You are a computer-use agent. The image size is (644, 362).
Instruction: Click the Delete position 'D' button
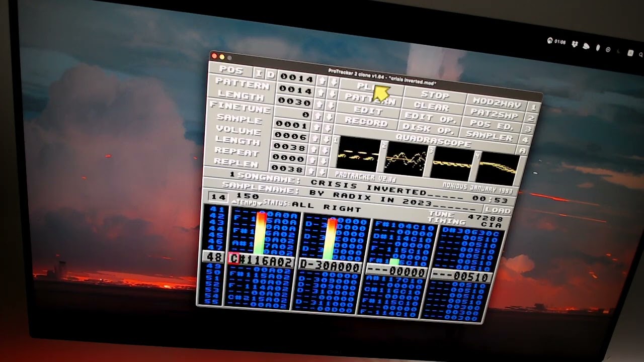coord(271,74)
